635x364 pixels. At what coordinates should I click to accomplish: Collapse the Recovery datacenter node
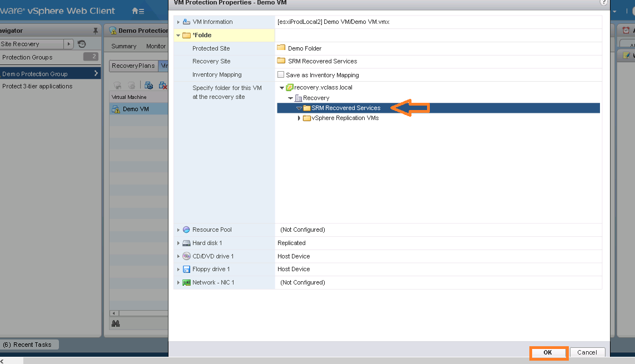click(290, 98)
